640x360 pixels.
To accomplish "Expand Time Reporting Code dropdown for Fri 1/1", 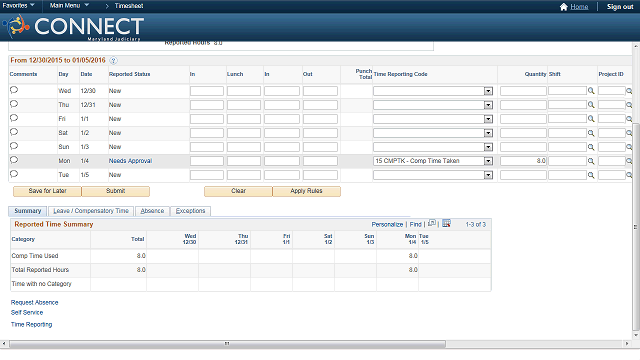I will [x=488, y=119].
